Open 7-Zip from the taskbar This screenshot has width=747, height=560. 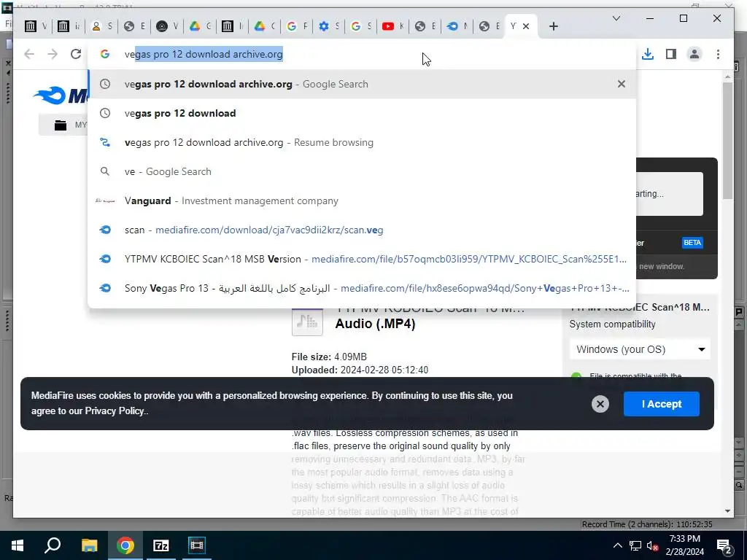click(x=161, y=545)
